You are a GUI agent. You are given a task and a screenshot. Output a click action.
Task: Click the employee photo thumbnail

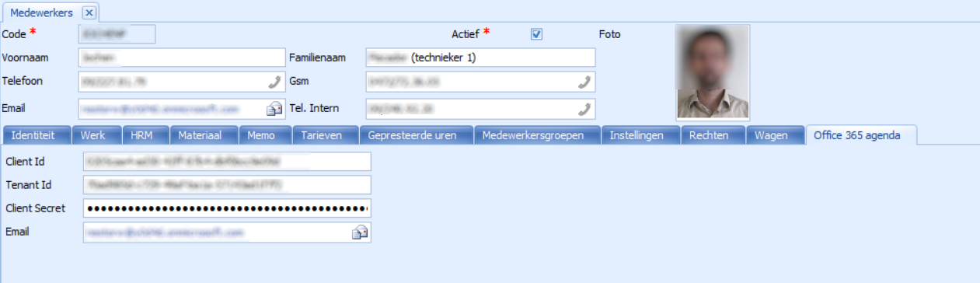[713, 72]
